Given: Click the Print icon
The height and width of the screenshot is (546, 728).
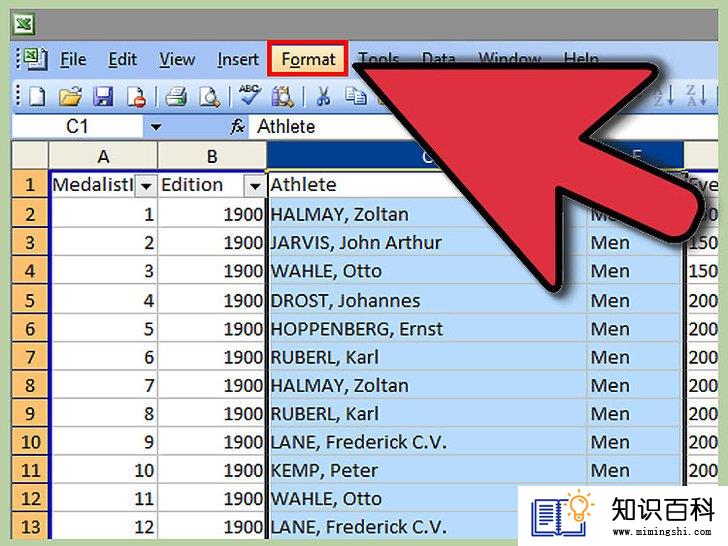Looking at the screenshot, I should (176, 97).
